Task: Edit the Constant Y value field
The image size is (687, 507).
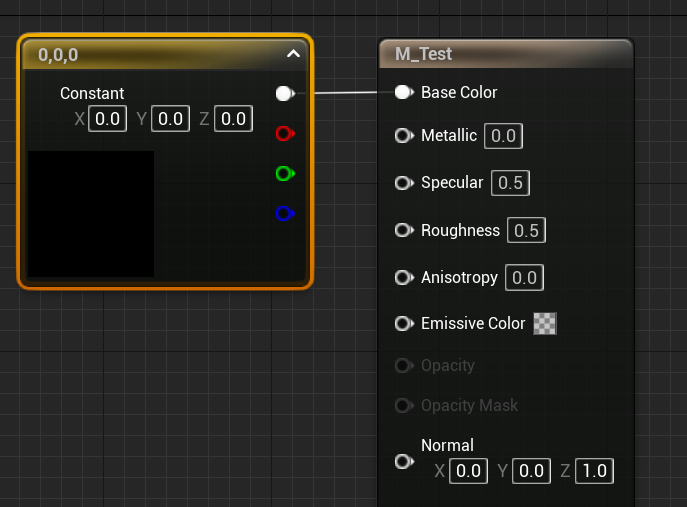Action: click(170, 118)
